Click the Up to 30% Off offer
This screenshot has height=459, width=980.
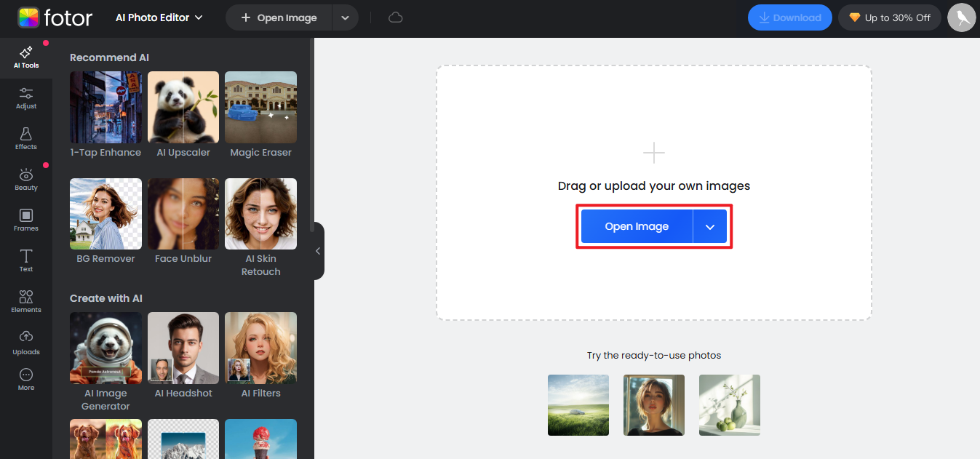[x=890, y=17]
